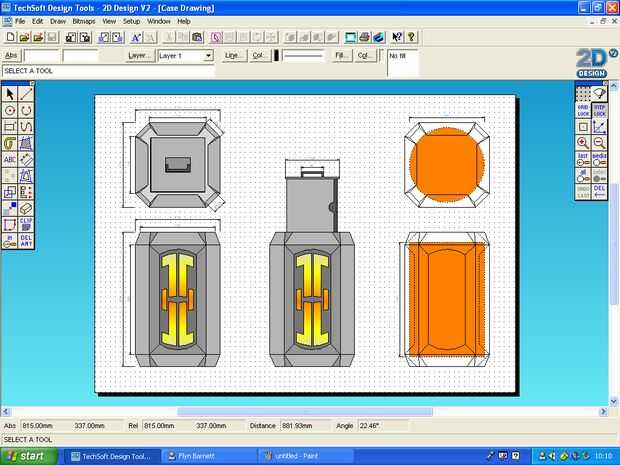Activate the ABC text tool
This screenshot has width=620, height=465.
(x=10, y=159)
